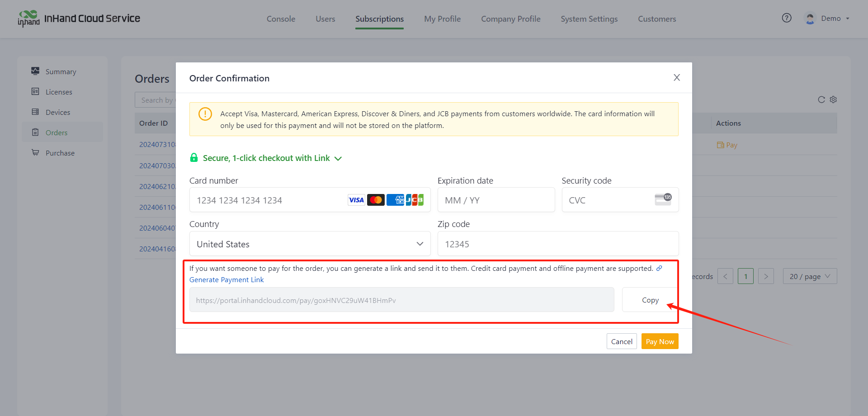Screen dimensions: 868x416
Task: Focus the Card number field
Action: (x=269, y=200)
